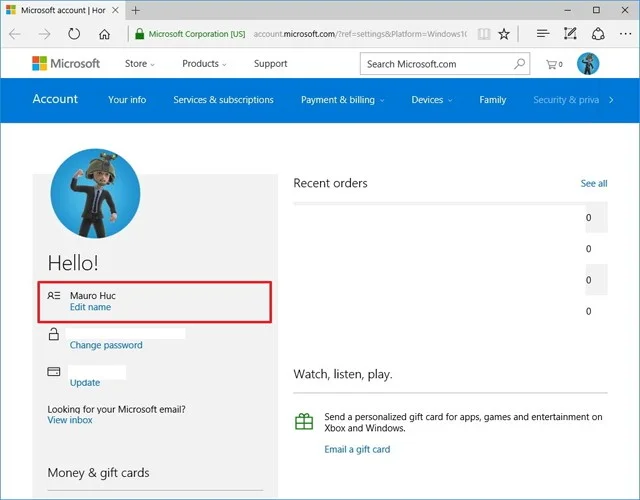Open the Support menu item
Viewport: 640px width, 500px height.
pos(271,64)
